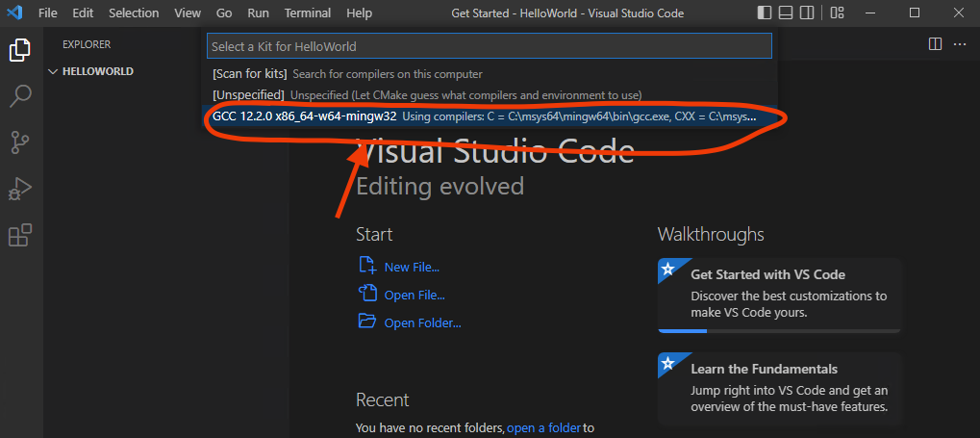This screenshot has width=980, height=438.
Task: Open the Search view in activity bar
Action: click(x=20, y=96)
